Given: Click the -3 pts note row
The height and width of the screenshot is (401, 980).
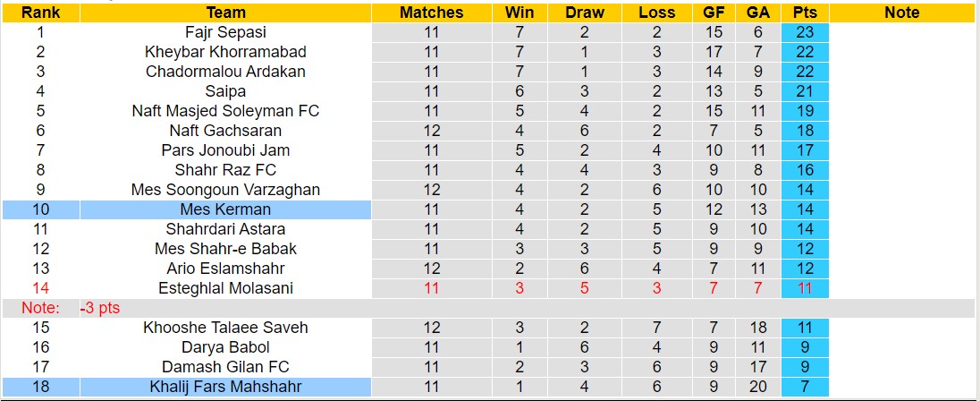Looking at the screenshot, I should 100,308.
